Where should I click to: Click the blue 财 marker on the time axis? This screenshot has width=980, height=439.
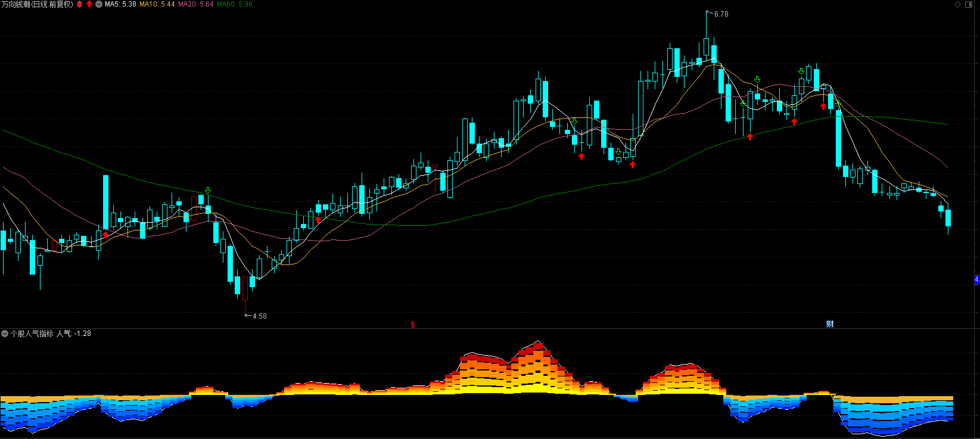coord(830,324)
